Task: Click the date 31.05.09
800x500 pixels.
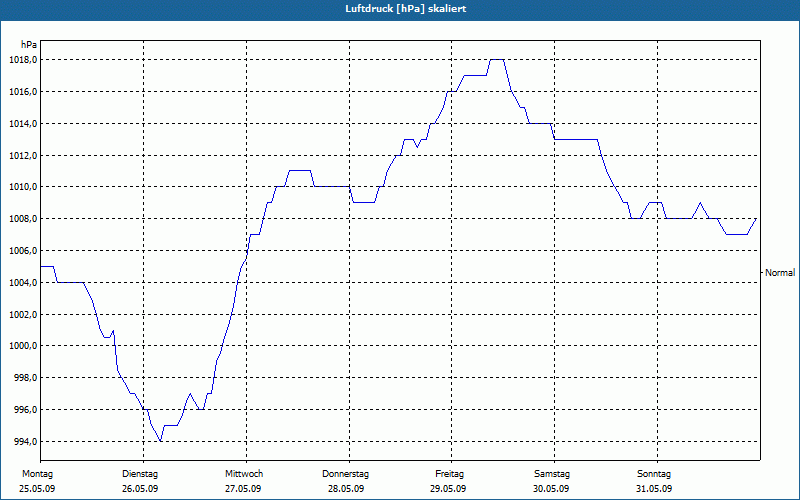Action: (654, 489)
